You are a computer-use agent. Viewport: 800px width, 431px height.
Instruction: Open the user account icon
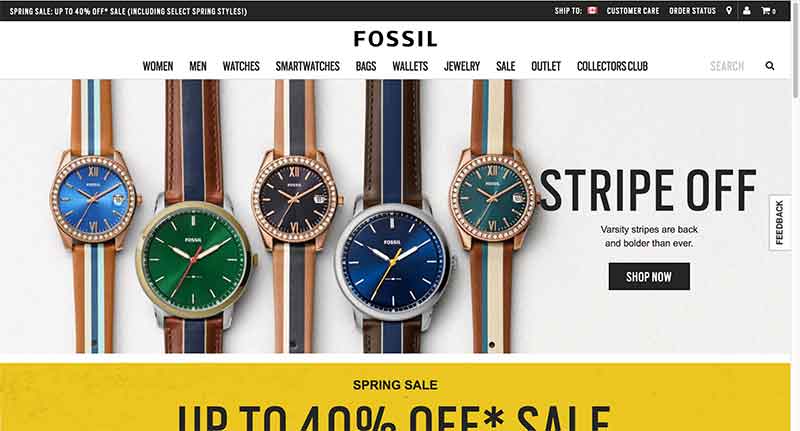click(747, 11)
